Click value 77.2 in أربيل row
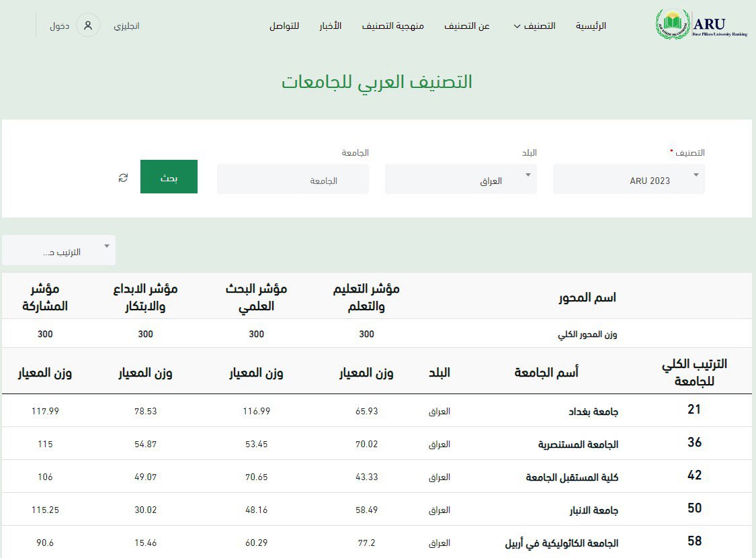Viewport: 756px width, 558px height. (x=366, y=543)
